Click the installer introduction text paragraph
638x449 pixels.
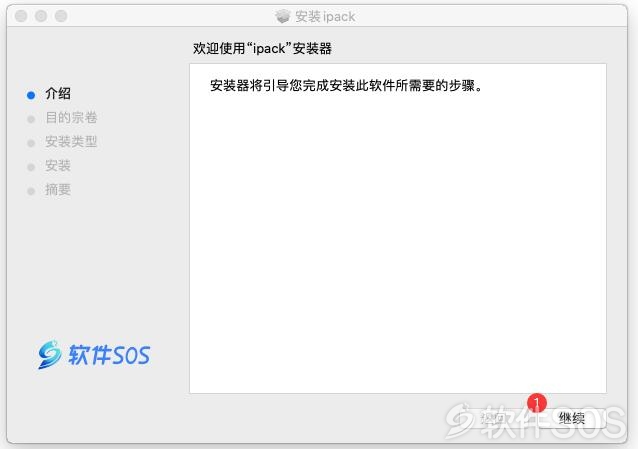pyautogui.click(x=346, y=85)
